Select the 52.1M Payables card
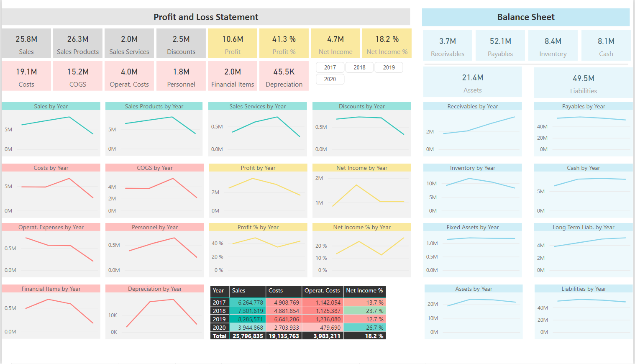The image size is (635, 364). pos(500,45)
